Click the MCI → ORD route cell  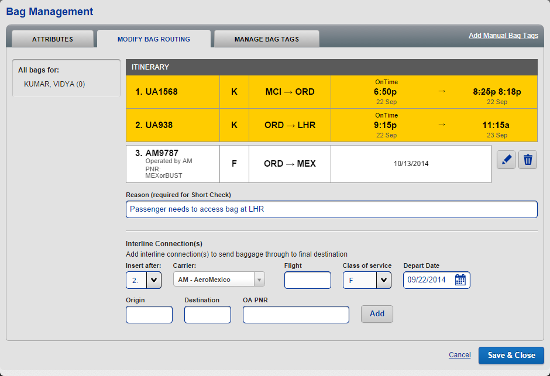tap(290, 92)
